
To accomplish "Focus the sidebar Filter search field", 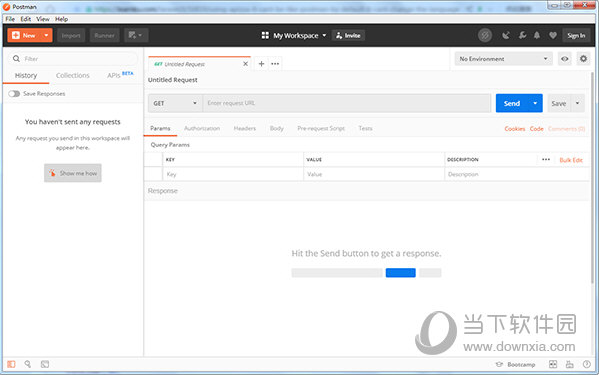I will 73,59.
